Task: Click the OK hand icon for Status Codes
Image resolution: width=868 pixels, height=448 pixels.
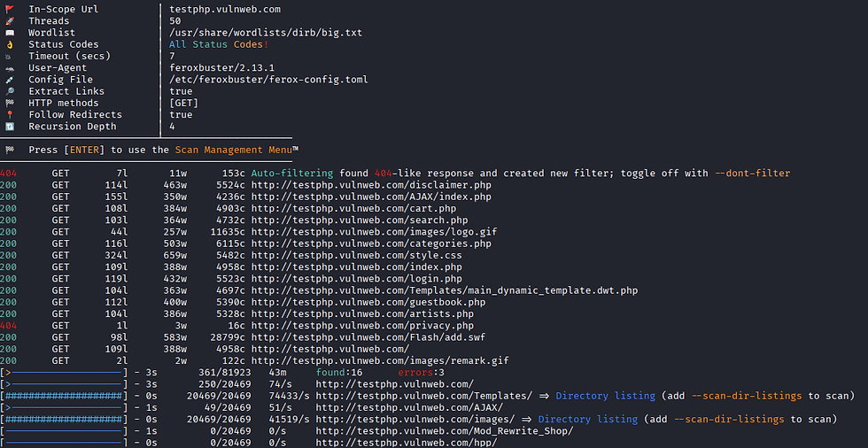Action: [9, 44]
